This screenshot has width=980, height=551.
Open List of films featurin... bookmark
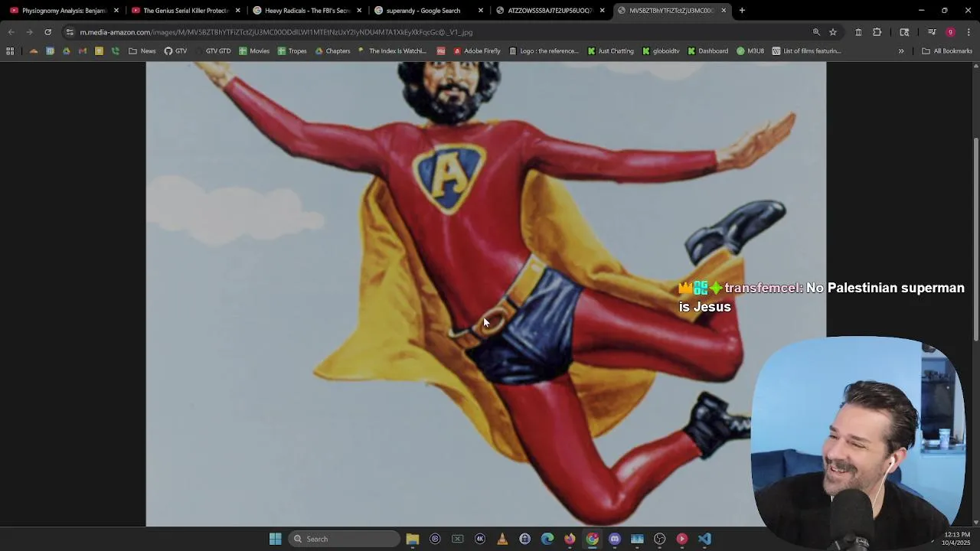point(806,51)
